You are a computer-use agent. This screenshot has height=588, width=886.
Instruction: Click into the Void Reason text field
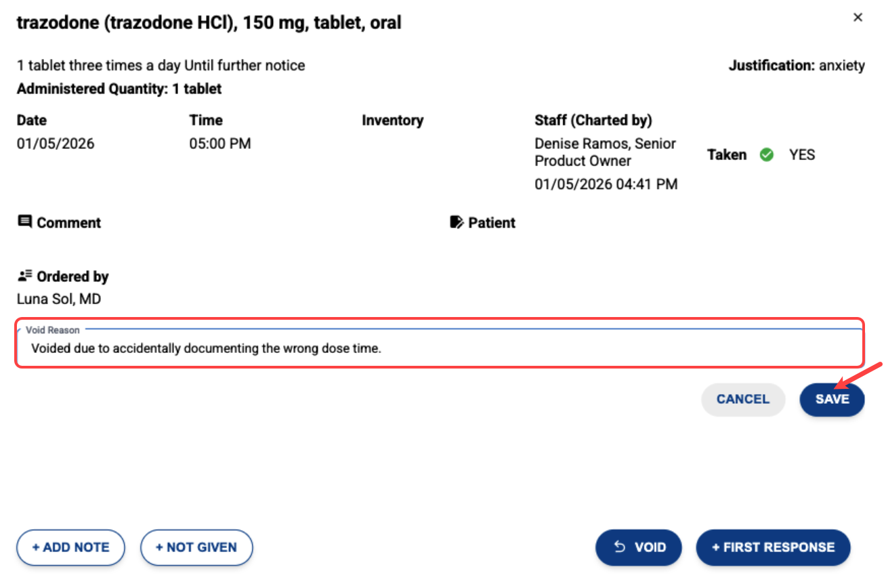tap(440, 350)
